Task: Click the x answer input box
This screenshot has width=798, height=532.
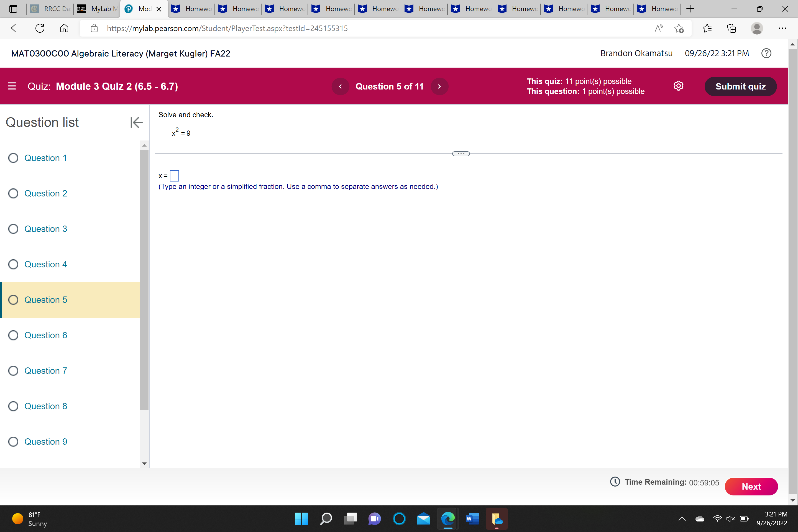Action: pyautogui.click(x=174, y=176)
